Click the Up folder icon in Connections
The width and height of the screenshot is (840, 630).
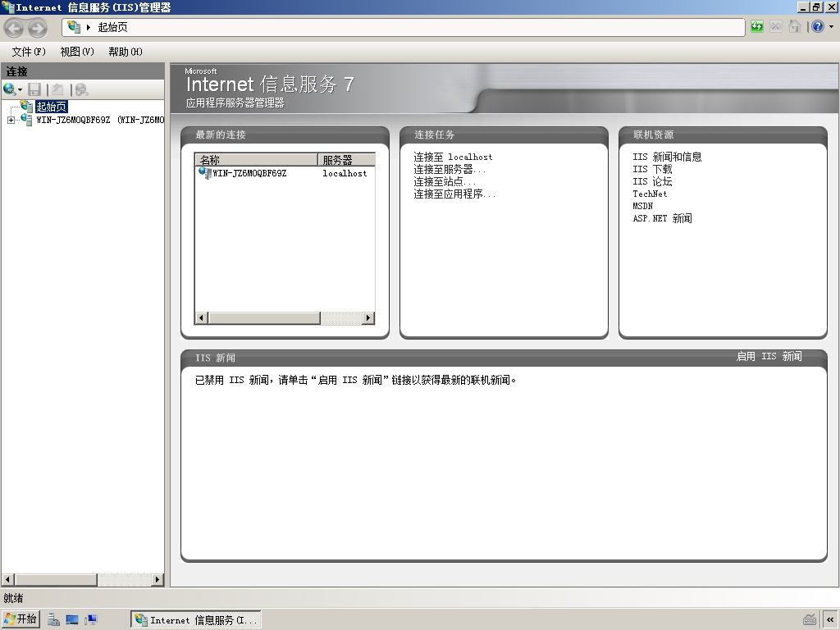[58, 89]
